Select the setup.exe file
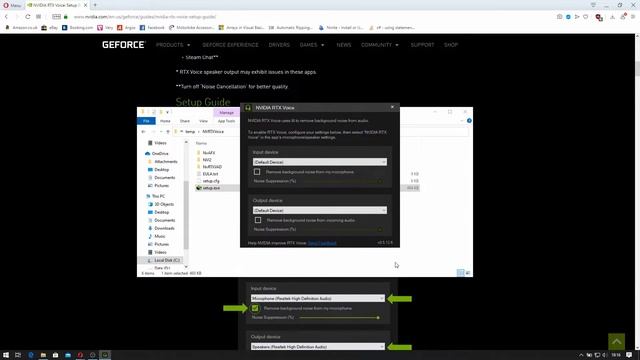Viewport: 640px width, 360px height. click(x=211, y=188)
